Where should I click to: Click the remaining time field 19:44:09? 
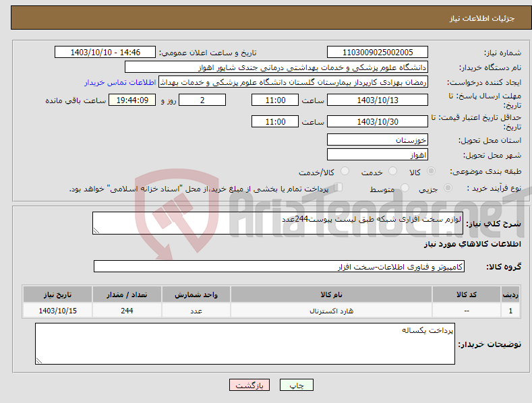pyautogui.click(x=132, y=100)
